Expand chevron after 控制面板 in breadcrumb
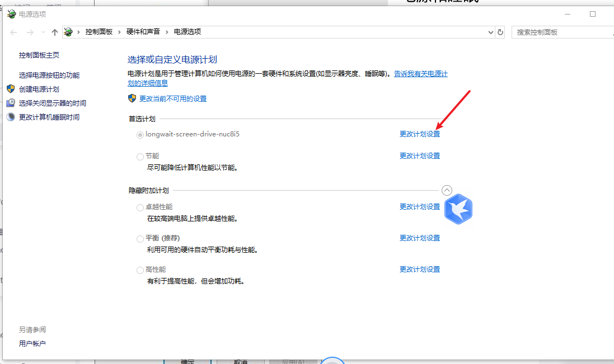This screenshot has height=364, width=614. pyautogui.click(x=119, y=32)
